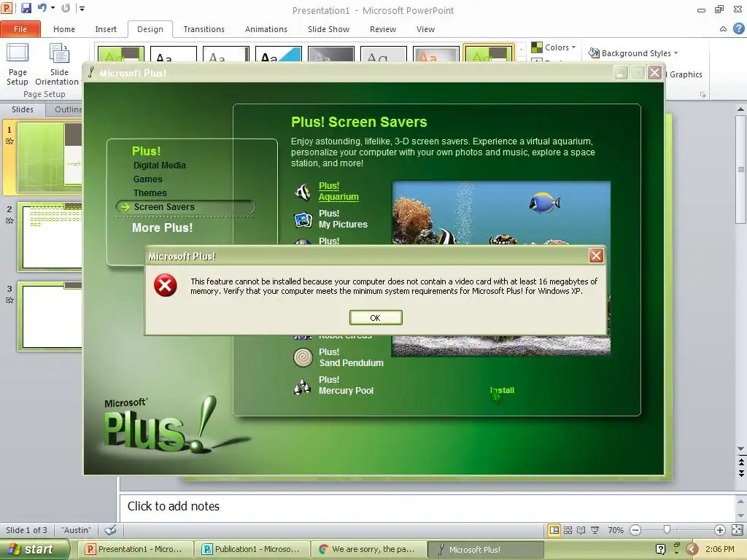The height and width of the screenshot is (560, 747).
Task: Click the PowerPoint Help question mark icon
Action: pyautogui.click(x=738, y=29)
